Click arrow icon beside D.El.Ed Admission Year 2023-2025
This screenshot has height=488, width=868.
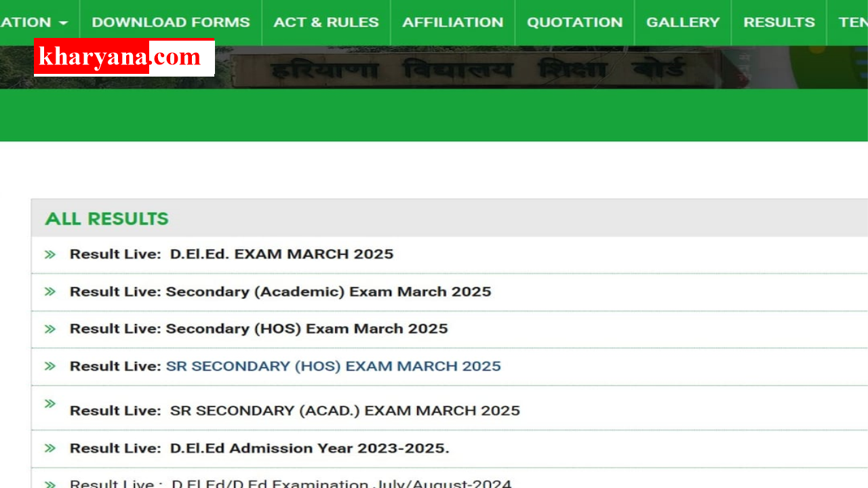pyautogui.click(x=50, y=449)
